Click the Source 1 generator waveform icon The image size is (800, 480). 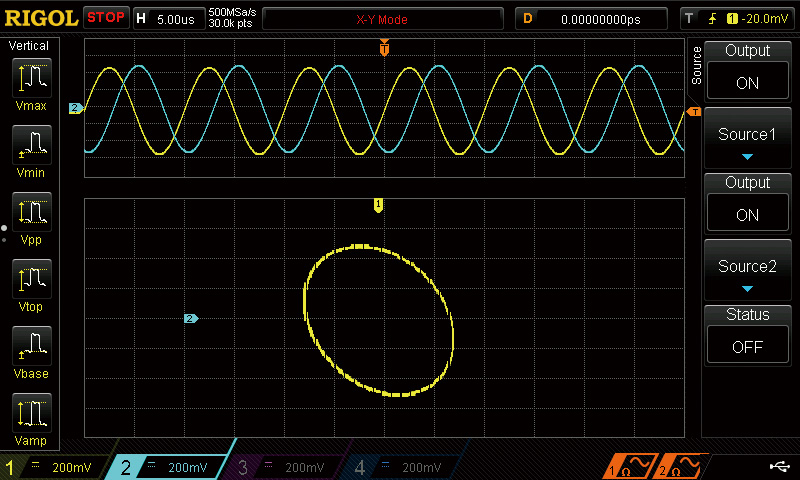[x=631, y=466]
